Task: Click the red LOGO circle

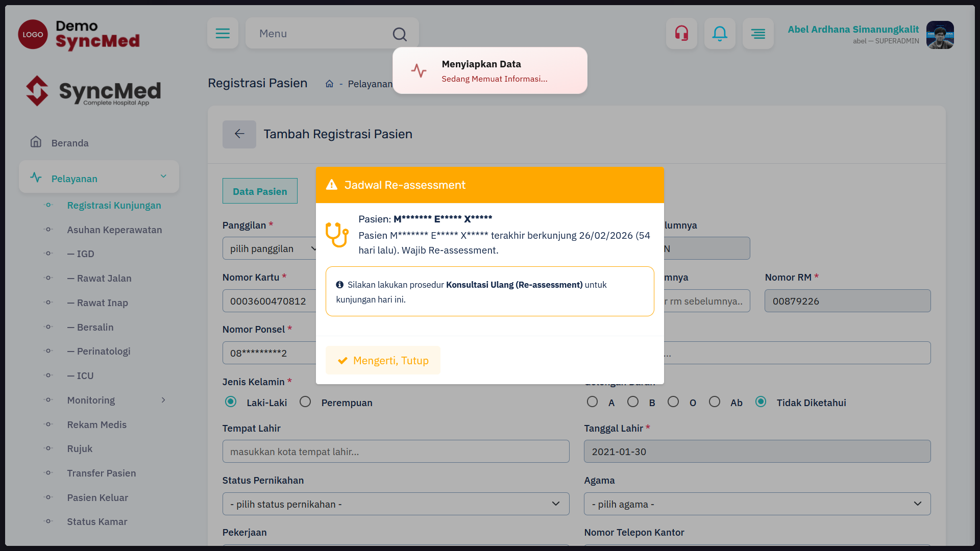Action: pos(33,34)
